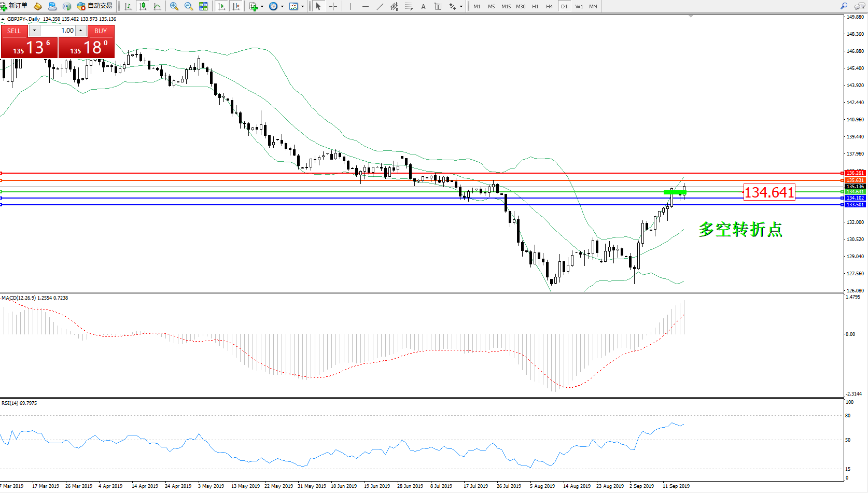The height and width of the screenshot is (493, 868).
Task: Click the lot volume input field
Action: (x=58, y=31)
